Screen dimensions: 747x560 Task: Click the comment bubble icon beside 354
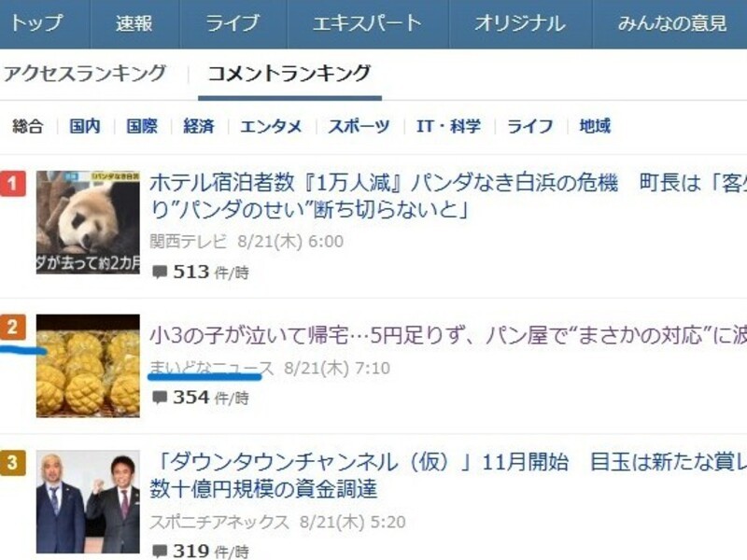pyautogui.click(x=159, y=398)
